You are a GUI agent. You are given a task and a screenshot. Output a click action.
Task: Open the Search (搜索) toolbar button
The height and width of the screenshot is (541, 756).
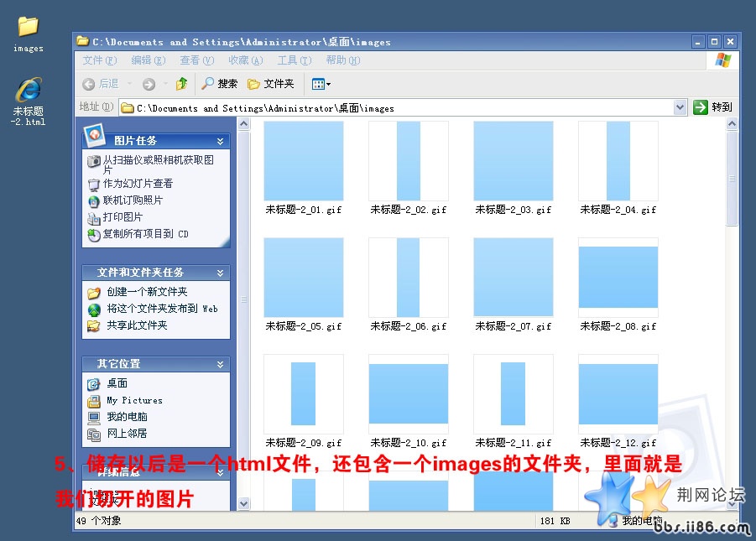[219, 84]
